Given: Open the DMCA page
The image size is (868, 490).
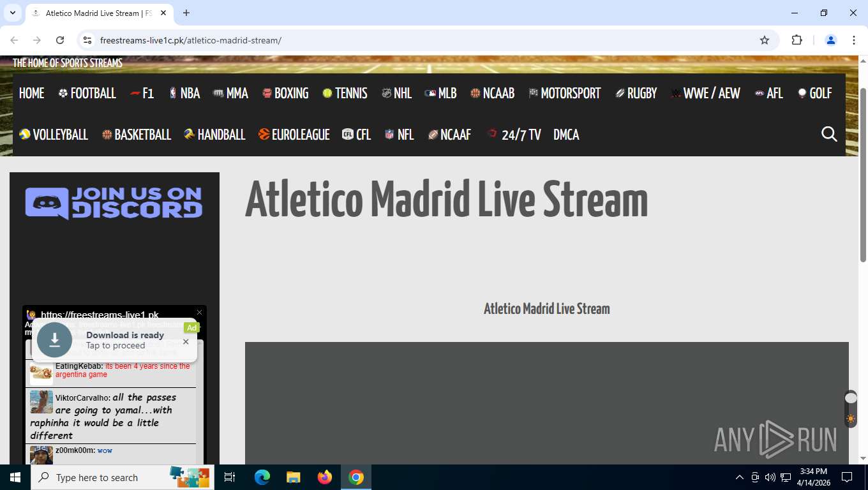Looking at the screenshot, I should (x=566, y=135).
